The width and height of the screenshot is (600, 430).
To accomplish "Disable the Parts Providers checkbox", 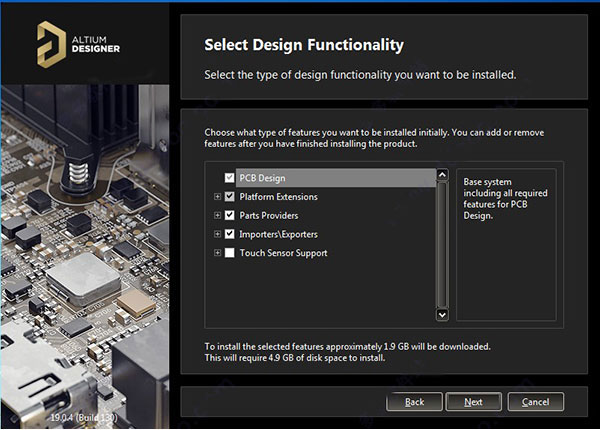I will point(230,215).
